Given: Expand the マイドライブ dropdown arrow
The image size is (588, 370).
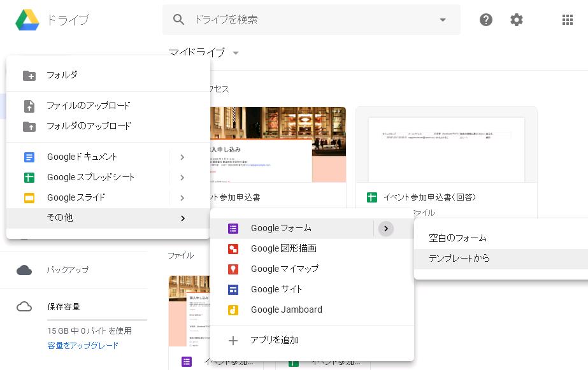Looking at the screenshot, I should coord(236,53).
